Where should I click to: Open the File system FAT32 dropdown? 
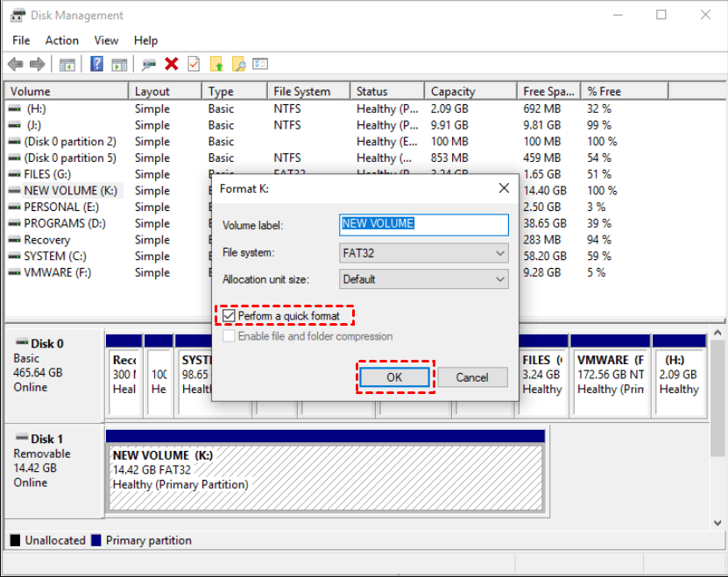pos(423,253)
